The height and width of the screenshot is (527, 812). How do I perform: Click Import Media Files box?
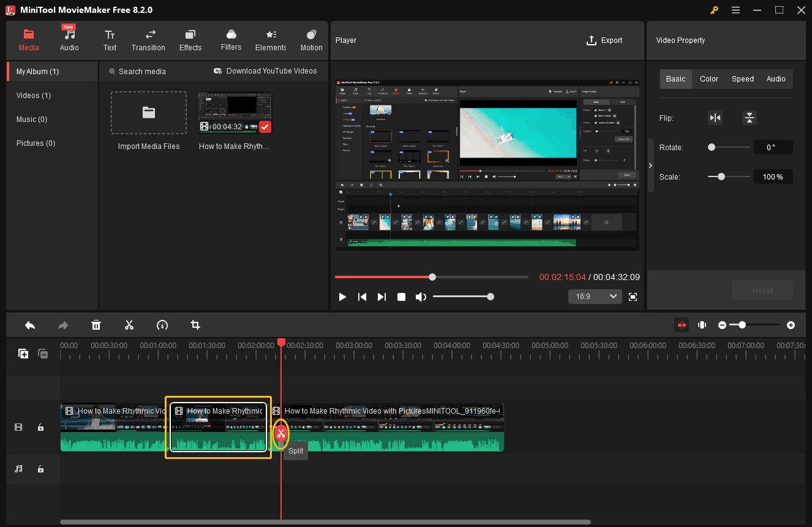coord(149,113)
